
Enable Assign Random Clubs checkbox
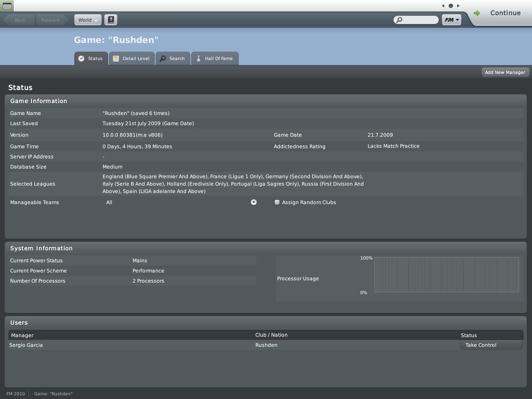pos(277,202)
